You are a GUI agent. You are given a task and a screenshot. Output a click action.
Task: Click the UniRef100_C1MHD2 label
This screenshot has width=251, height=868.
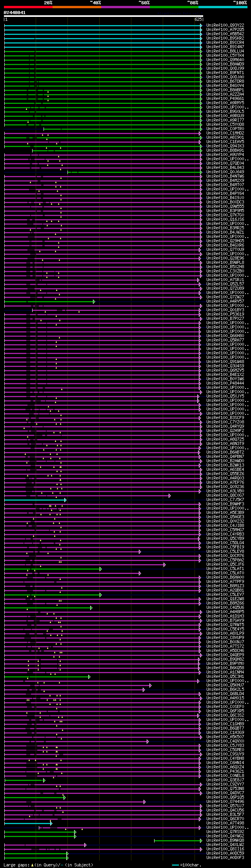coord(225,133)
